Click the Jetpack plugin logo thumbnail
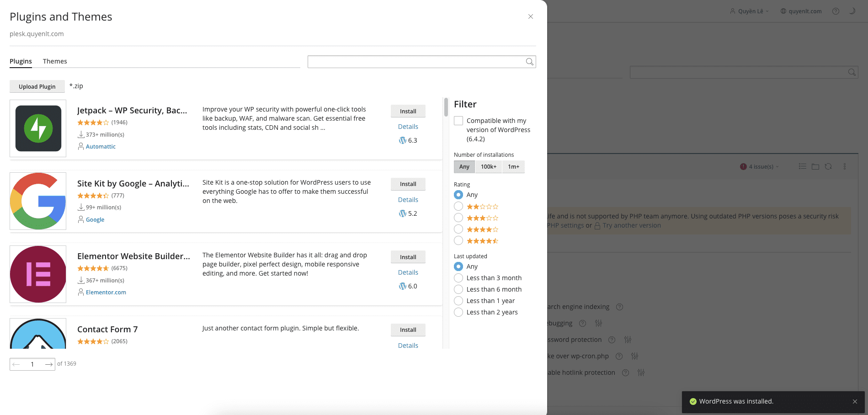This screenshot has height=415, width=868. (38, 128)
